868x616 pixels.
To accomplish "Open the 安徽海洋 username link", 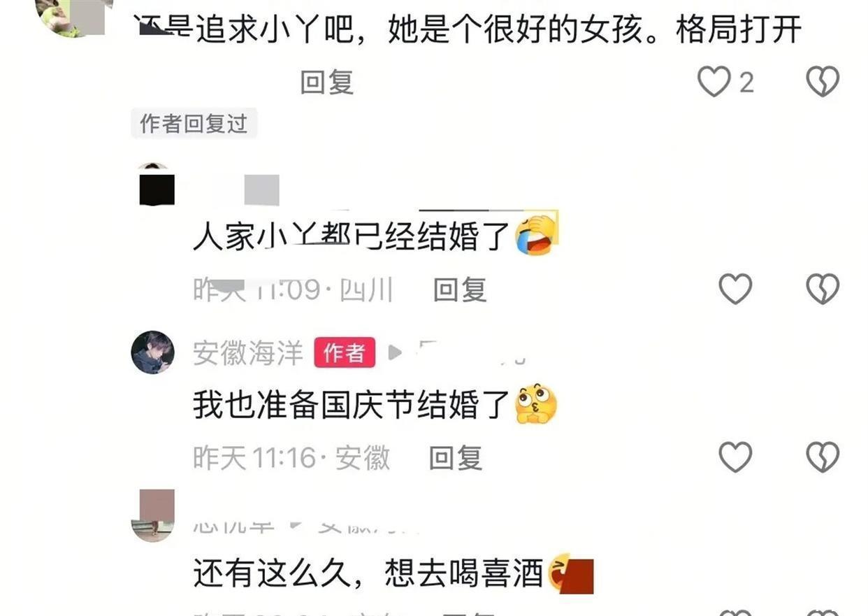I will click(x=248, y=353).
